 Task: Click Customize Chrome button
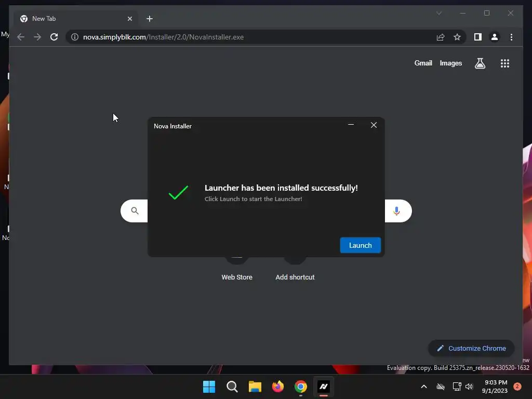click(x=471, y=348)
